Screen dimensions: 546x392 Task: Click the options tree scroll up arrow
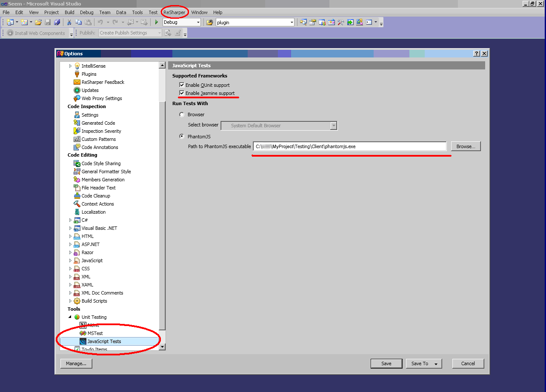(x=162, y=65)
